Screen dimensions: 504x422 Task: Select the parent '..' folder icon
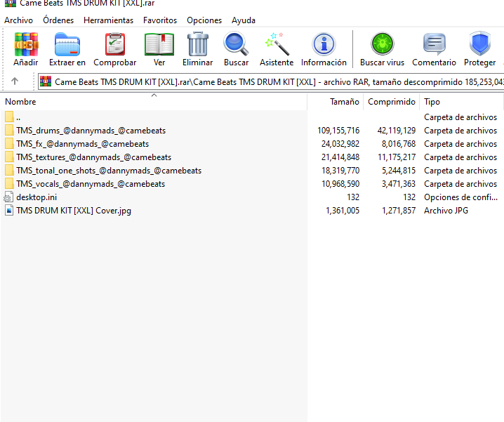9,117
